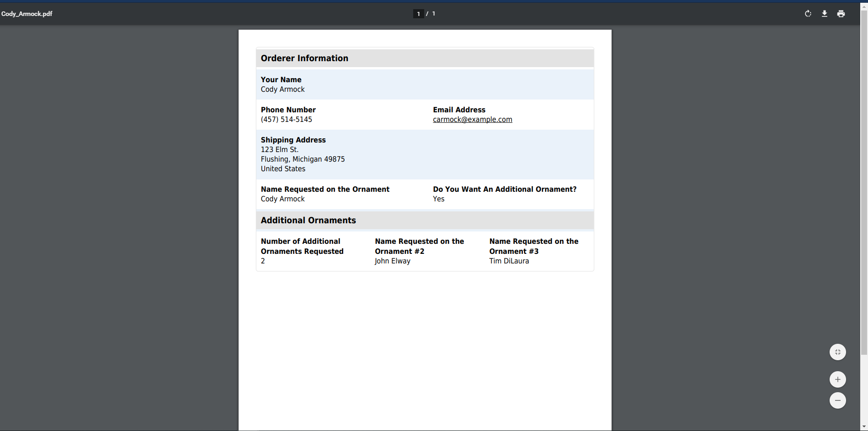Click the name John Elway
The width and height of the screenshot is (868, 431).
coord(392,261)
